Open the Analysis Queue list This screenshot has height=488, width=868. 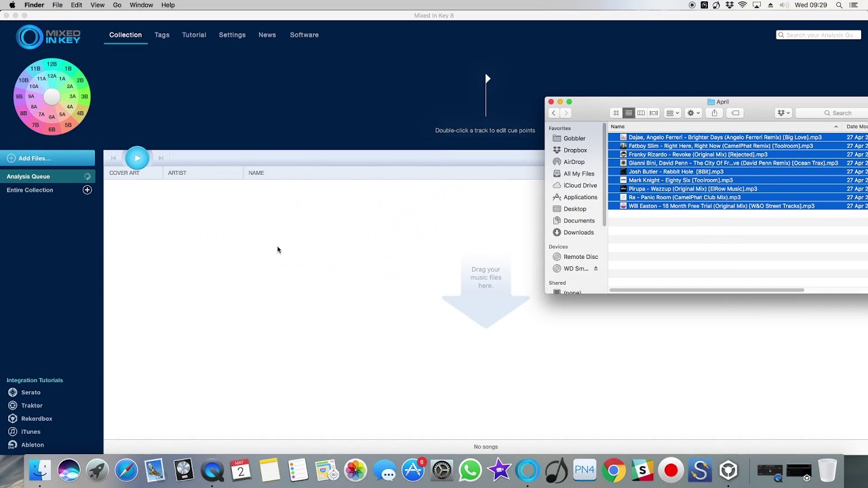[47, 176]
